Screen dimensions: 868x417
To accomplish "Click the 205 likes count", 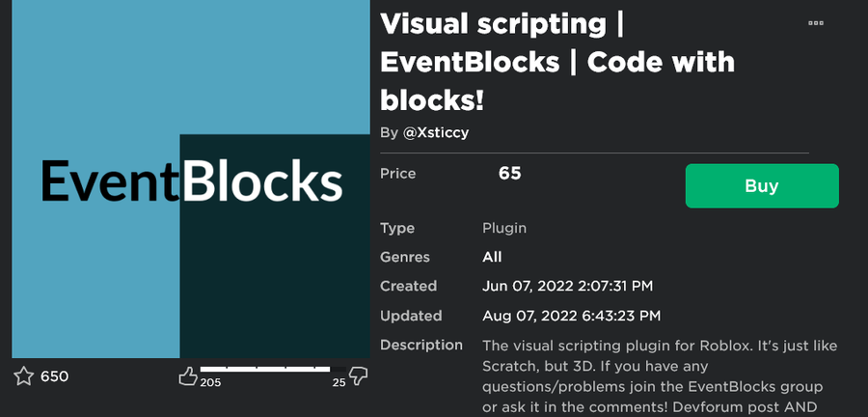I will pos(211,383).
